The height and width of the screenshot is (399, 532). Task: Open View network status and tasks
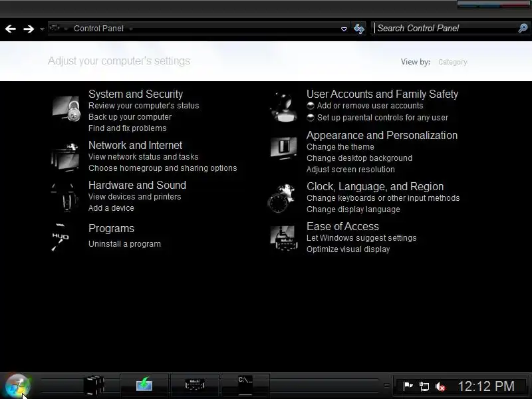click(144, 157)
